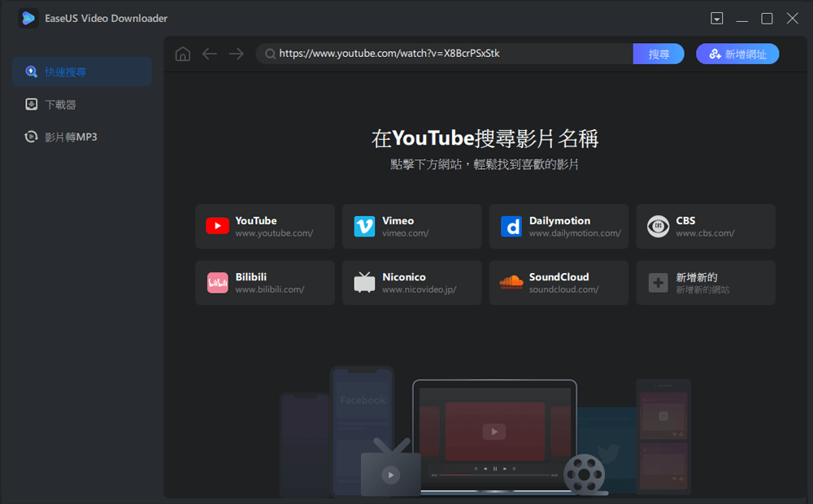Viewport: 813px width, 504px height.
Task: Open the title bar dropdown menu
Action: point(716,18)
